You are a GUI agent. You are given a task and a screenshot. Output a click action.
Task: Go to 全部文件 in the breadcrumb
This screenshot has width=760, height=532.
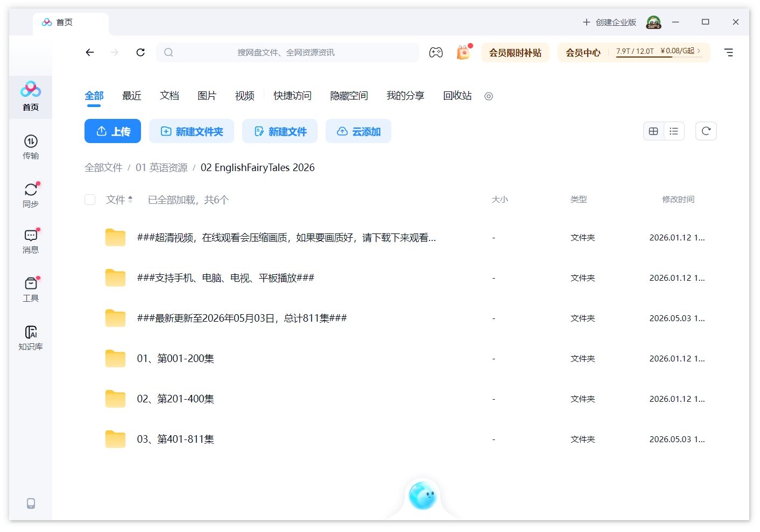coord(103,167)
